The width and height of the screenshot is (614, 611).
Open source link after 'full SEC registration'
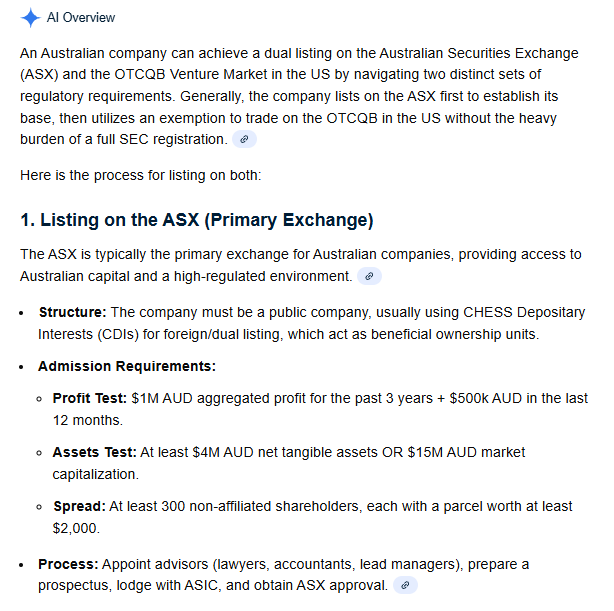[x=244, y=140]
